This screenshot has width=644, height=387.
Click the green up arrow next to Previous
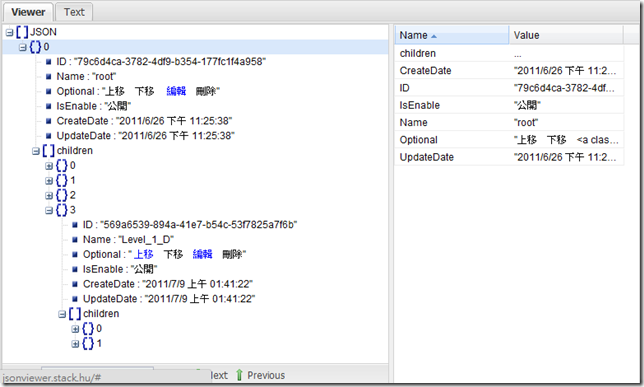point(239,375)
